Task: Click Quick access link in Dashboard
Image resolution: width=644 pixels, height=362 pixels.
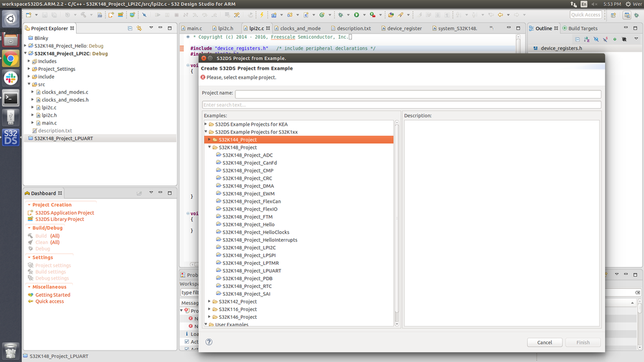Action: pyautogui.click(x=49, y=301)
